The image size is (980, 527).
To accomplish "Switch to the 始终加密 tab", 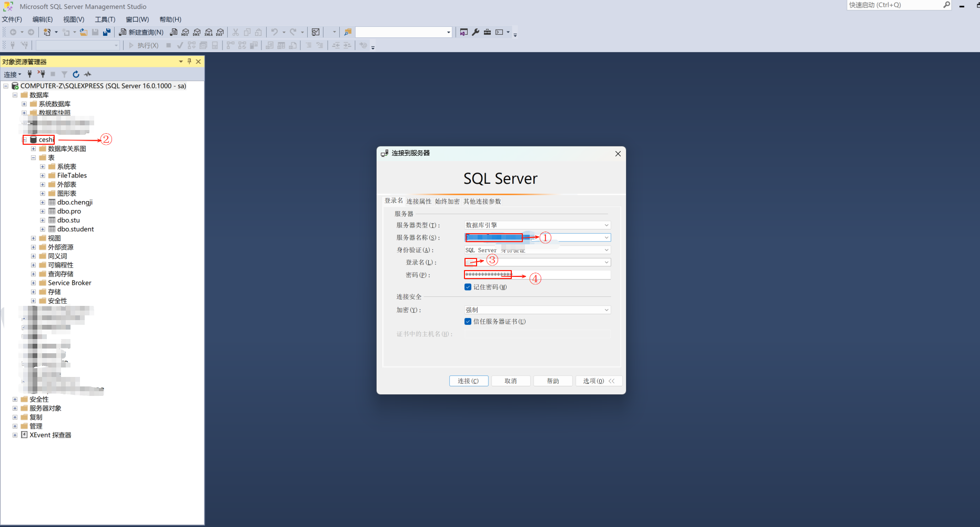I will click(x=447, y=201).
